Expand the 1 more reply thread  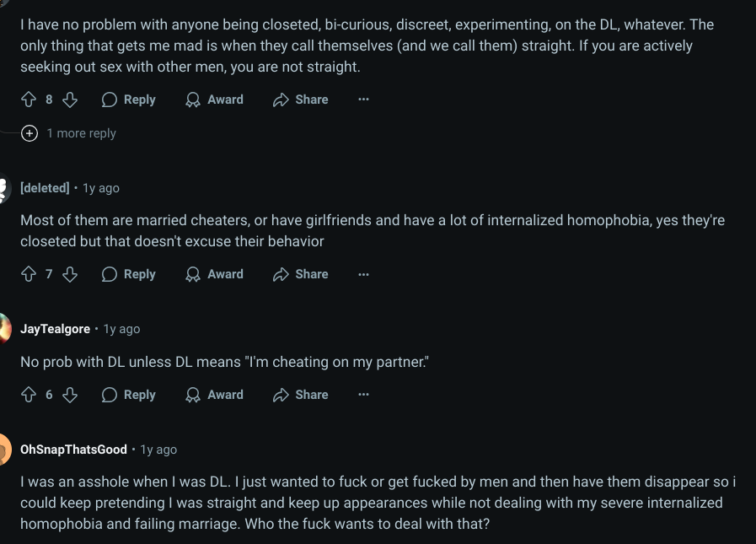(68, 133)
